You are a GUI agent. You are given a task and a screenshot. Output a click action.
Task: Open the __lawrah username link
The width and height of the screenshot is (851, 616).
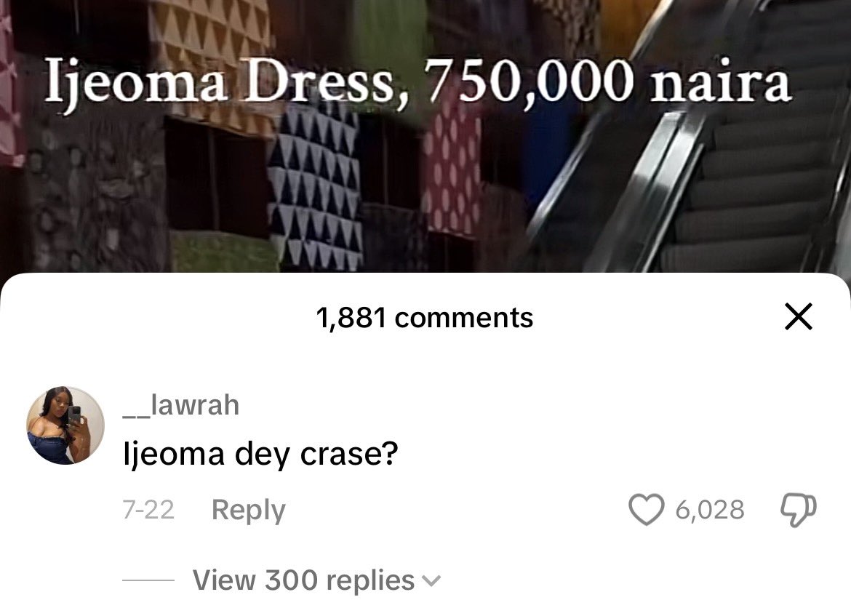coord(180,405)
